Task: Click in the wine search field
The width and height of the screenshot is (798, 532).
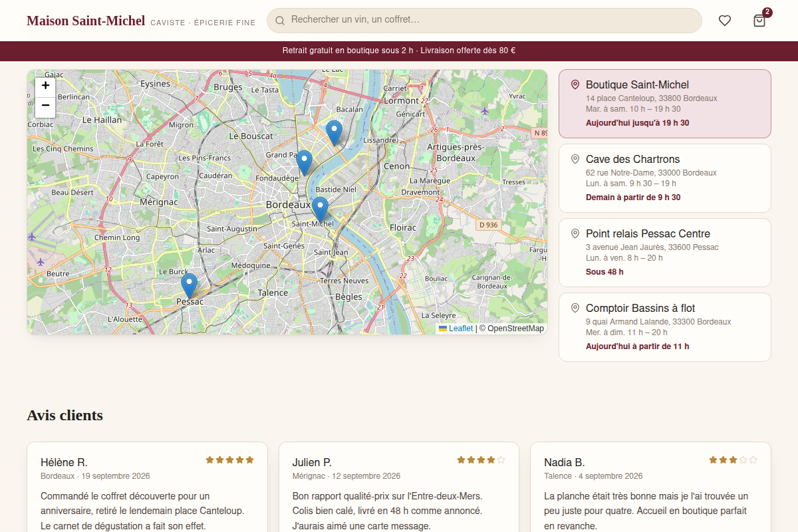Action: 484,21
